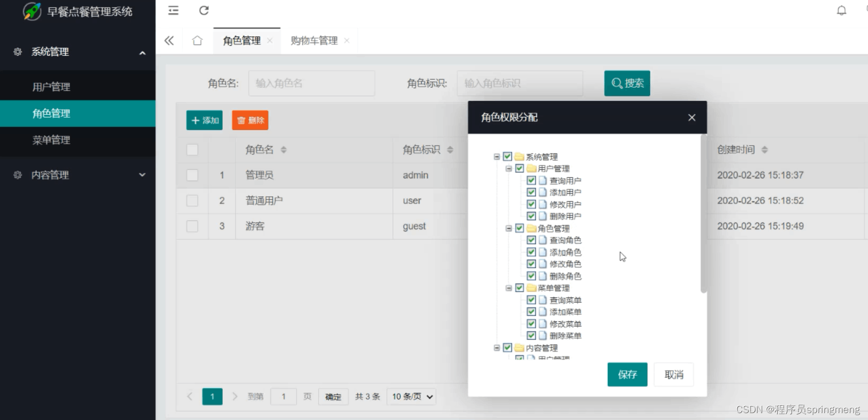Go to the home tab icon
Viewport: 868px width, 420px height.
197,41
